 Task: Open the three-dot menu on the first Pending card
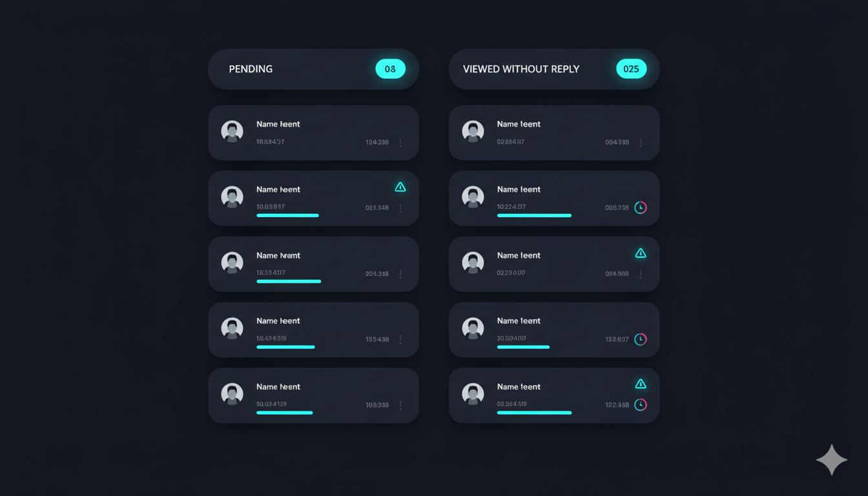click(x=400, y=142)
